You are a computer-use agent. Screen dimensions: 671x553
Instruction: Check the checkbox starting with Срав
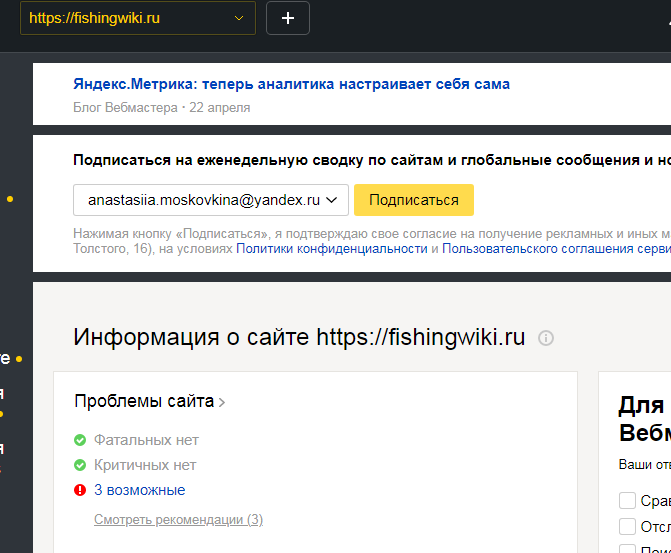[x=627, y=500]
